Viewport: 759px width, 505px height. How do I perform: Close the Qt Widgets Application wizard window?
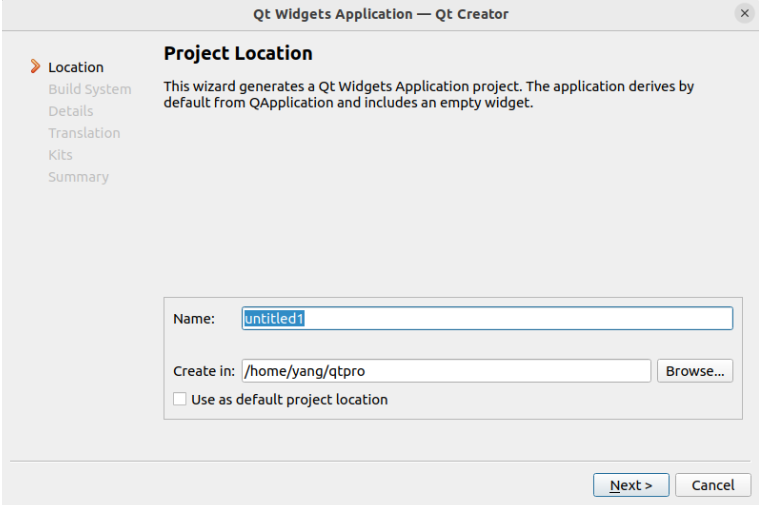click(x=744, y=14)
